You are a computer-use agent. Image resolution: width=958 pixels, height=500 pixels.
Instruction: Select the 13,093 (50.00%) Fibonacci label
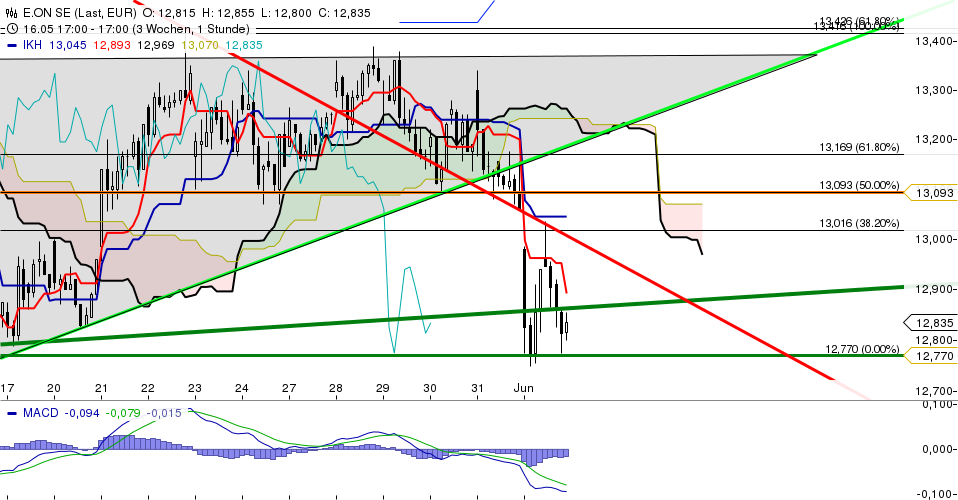click(859, 185)
